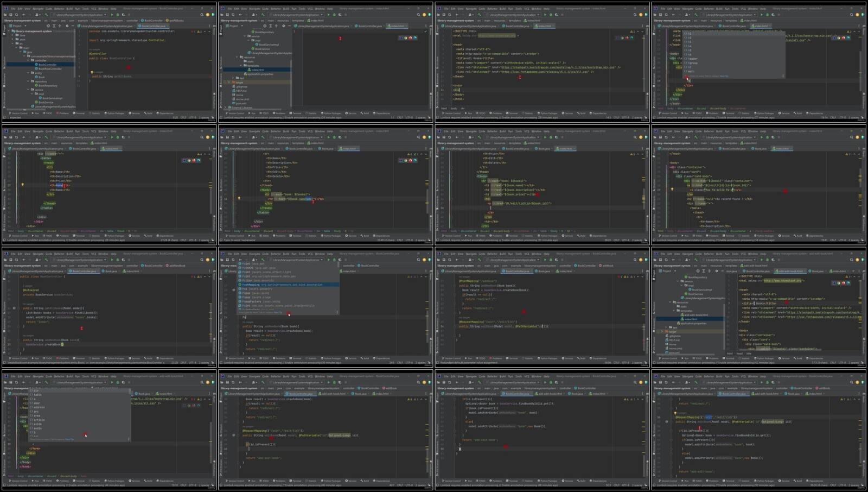This screenshot has height=492, width=868.
Task: Click Save All in the BookRestController frame
Action: (x=11, y=15)
